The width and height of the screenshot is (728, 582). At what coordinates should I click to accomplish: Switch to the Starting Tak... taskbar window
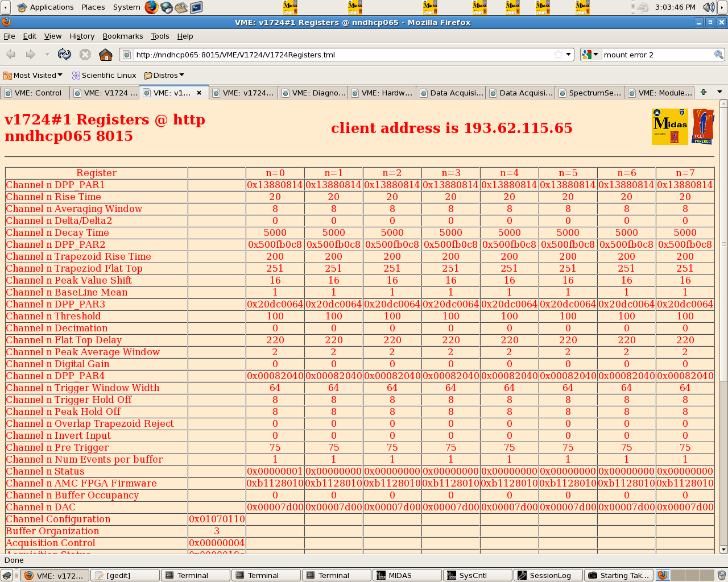(x=619, y=575)
